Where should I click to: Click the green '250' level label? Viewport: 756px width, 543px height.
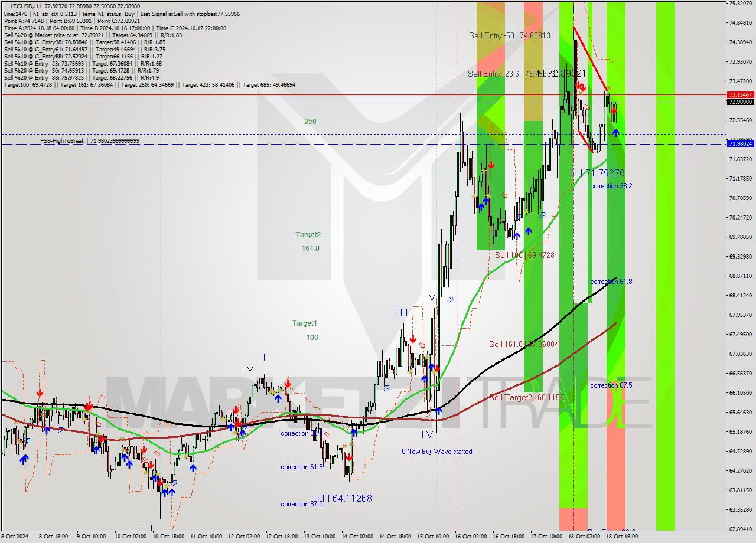coord(310,122)
